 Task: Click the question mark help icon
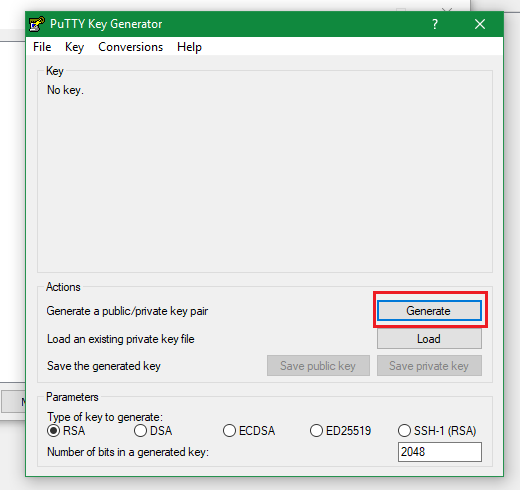point(435,24)
